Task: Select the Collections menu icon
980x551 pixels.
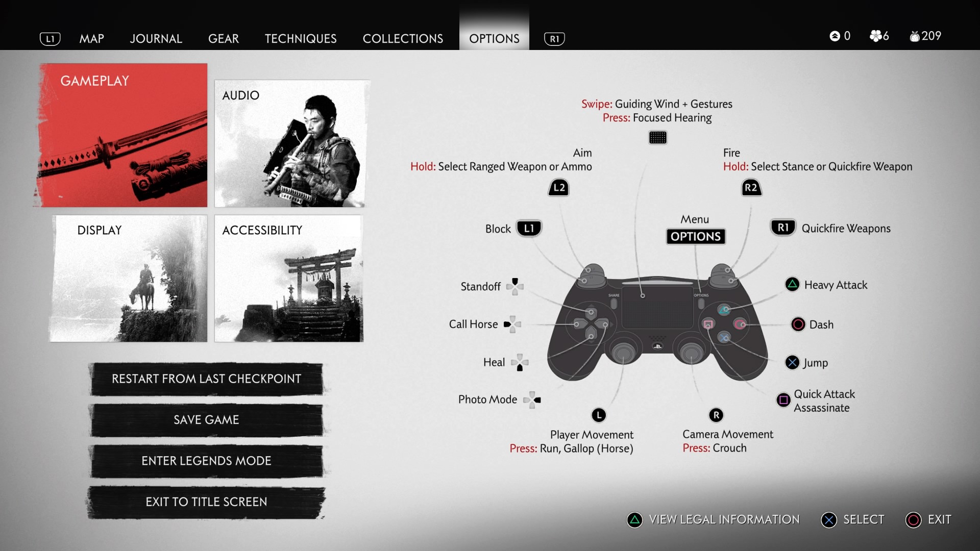Action: (402, 38)
